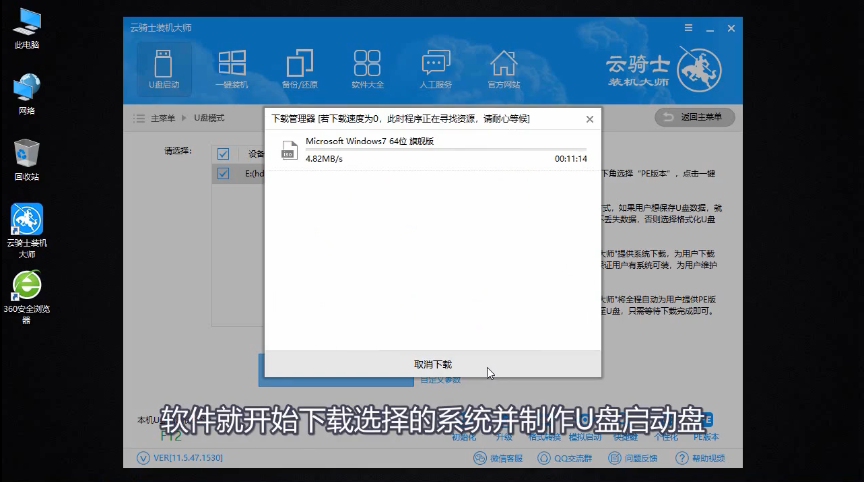This screenshot has height=482, width=864.
Task: Minimize the 云骑士装机大师 window
Action: pyautogui.click(x=710, y=28)
